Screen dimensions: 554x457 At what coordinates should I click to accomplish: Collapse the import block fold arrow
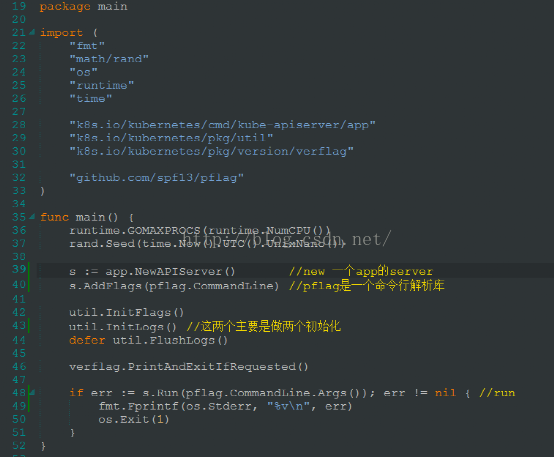pyautogui.click(x=32, y=32)
